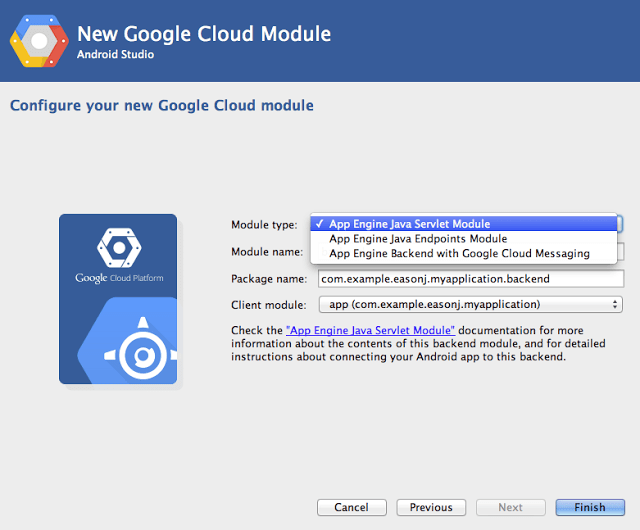The width and height of the screenshot is (640, 530).
Task: Click the Cancel button
Action: click(x=351, y=507)
